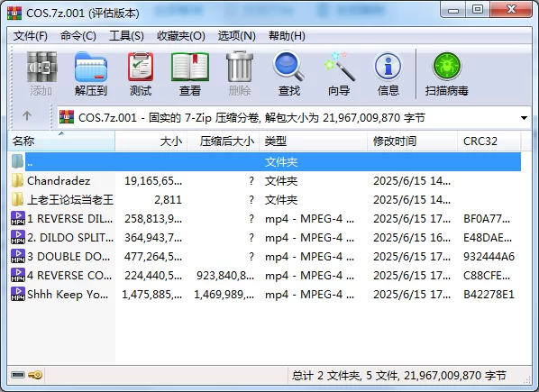Click the 解压到 (Extract to) toolbar icon
This screenshot has height=392, width=539.
91,67
